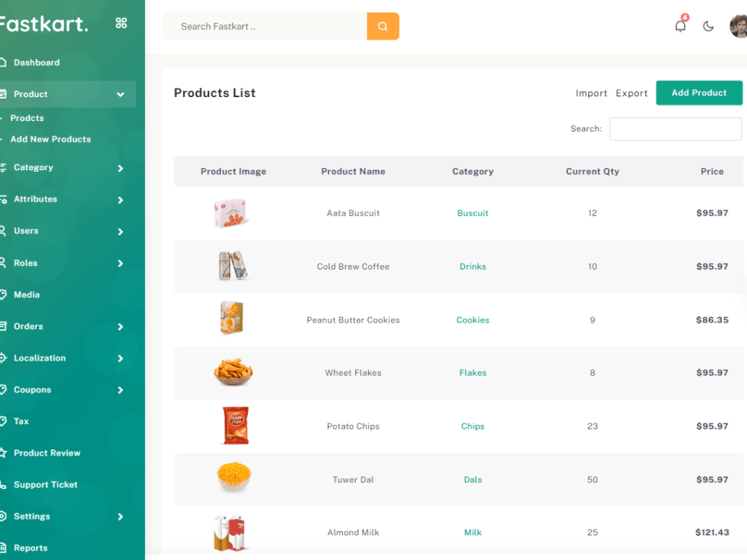Click the sidebar grid toggle icon
747x560 pixels.
click(121, 23)
